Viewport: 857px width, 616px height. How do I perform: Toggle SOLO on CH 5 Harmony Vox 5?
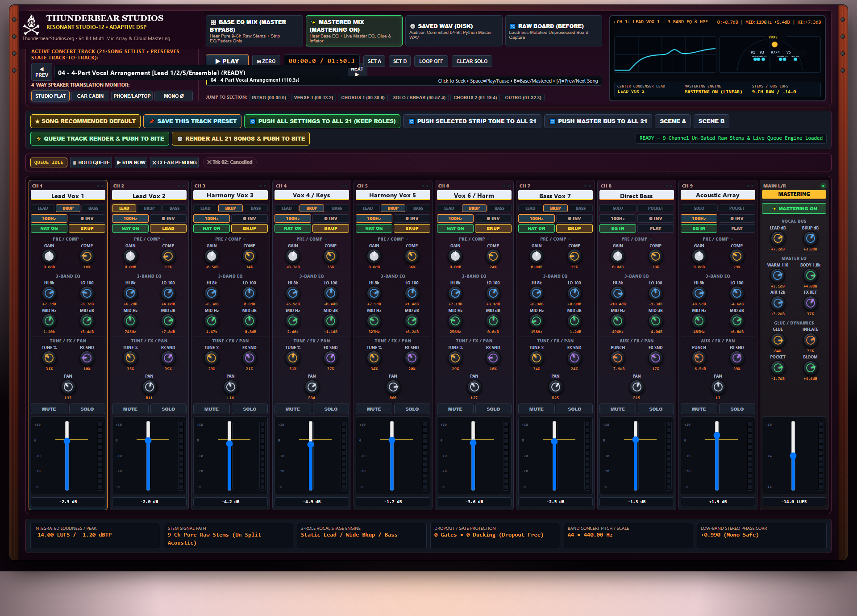click(412, 409)
